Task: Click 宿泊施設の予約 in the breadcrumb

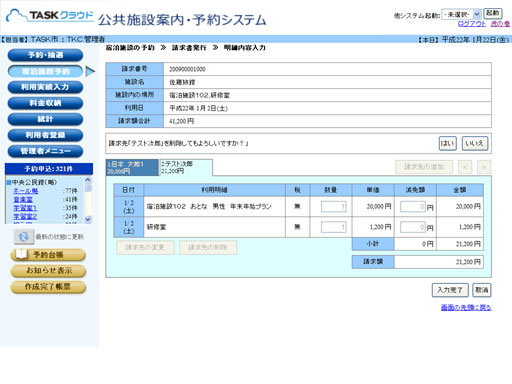Action: pos(130,48)
